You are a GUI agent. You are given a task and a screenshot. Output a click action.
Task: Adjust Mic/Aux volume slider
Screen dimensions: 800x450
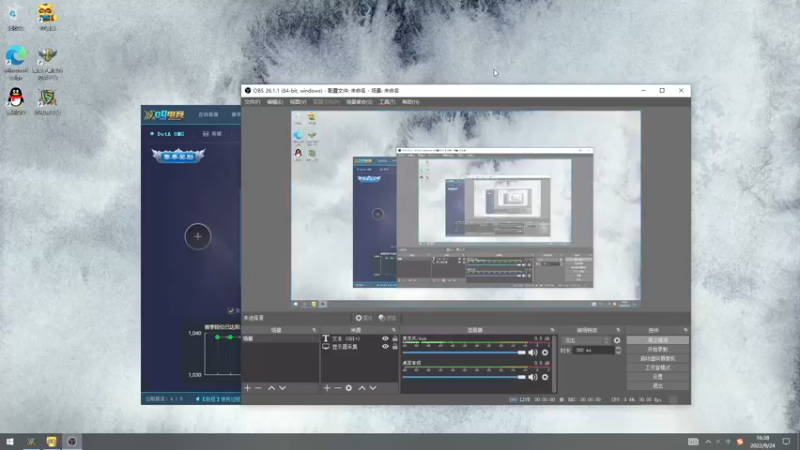click(464, 353)
